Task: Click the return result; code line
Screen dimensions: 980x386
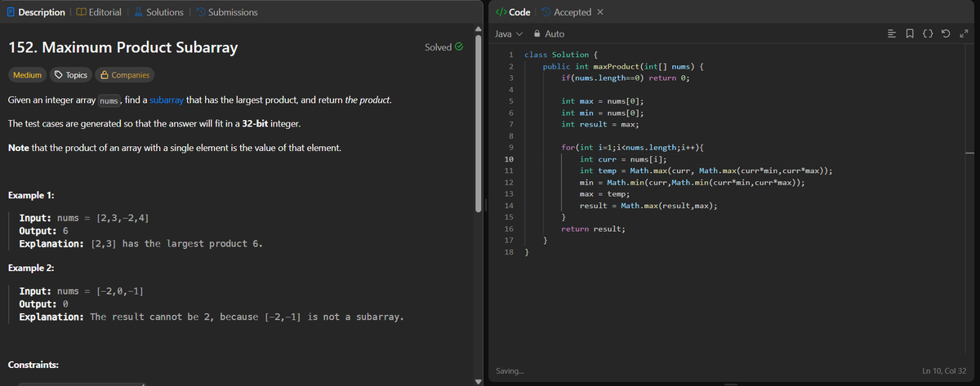Action: pyautogui.click(x=593, y=229)
